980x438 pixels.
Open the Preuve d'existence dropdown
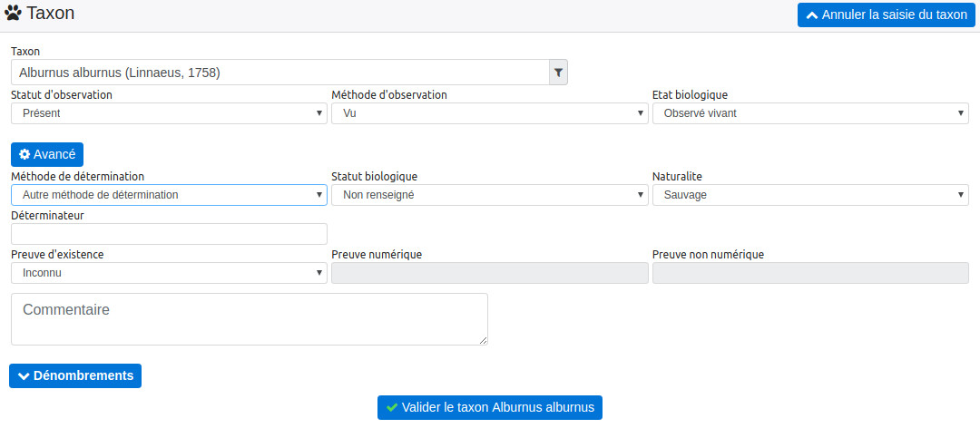click(x=169, y=273)
